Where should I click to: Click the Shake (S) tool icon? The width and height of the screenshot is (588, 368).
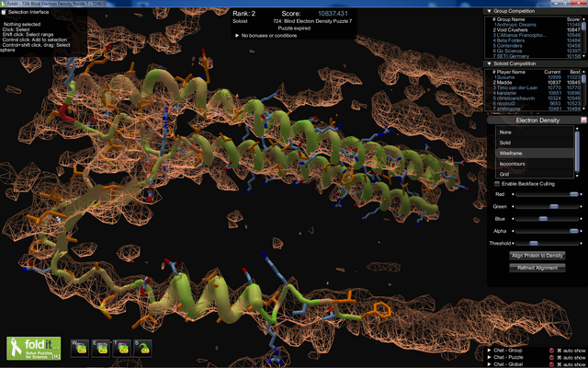click(143, 349)
